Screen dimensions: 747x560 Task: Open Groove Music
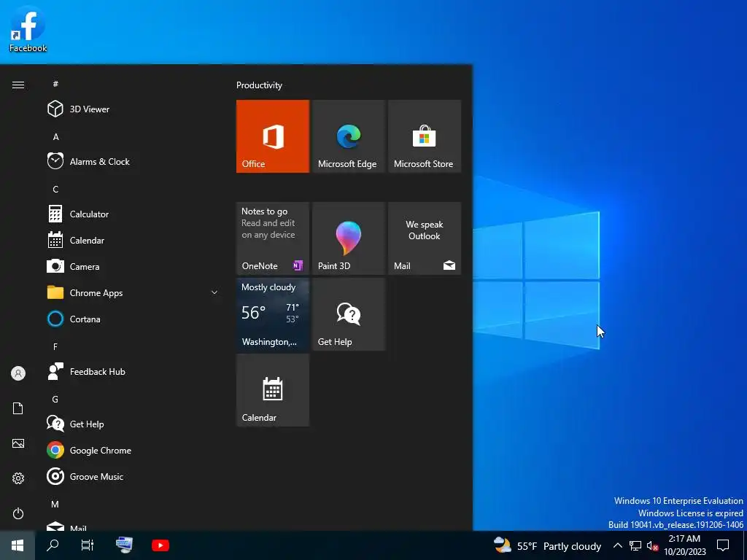(133, 476)
